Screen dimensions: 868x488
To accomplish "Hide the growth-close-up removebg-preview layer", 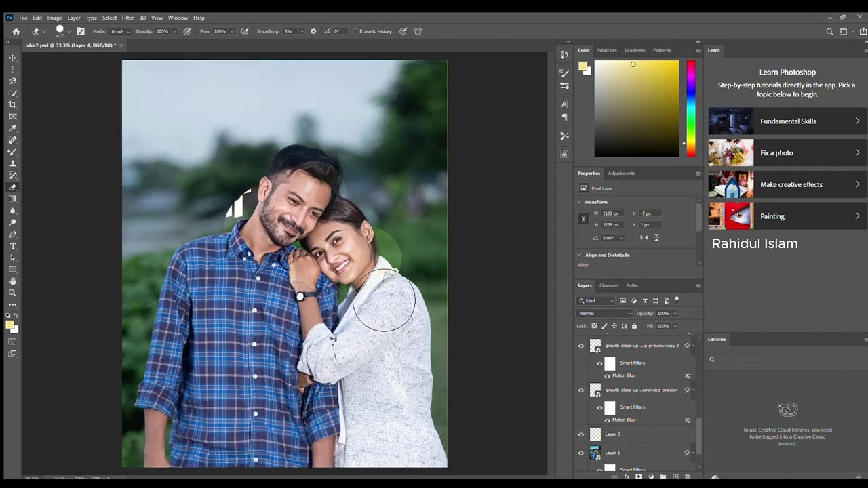I will [x=580, y=390].
